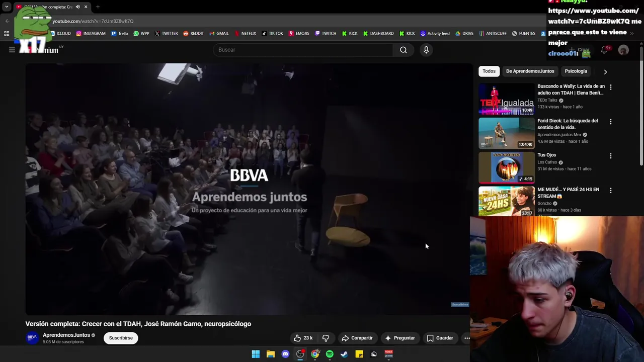The height and width of the screenshot is (362, 644).
Task: Click the Suscribirse button
Action: [x=121, y=338]
